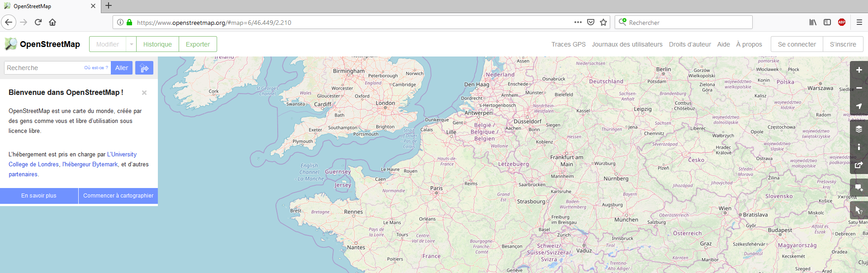Add a note to the map

click(859, 188)
